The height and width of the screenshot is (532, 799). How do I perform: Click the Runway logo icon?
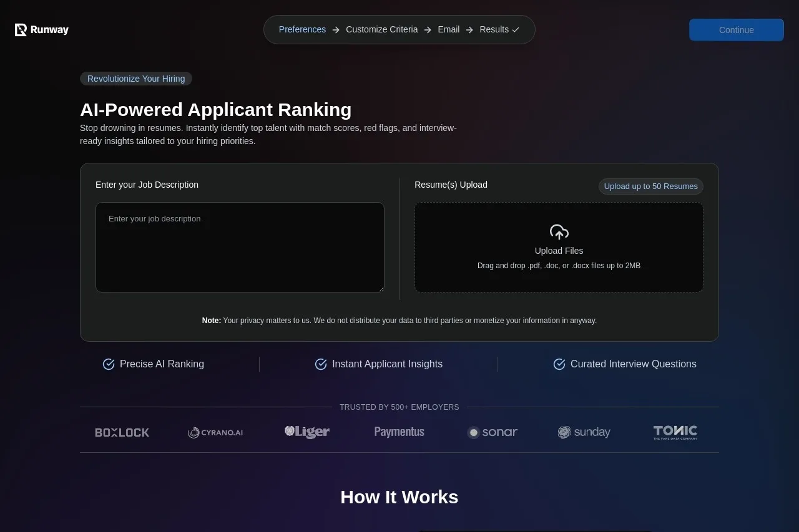point(21,30)
